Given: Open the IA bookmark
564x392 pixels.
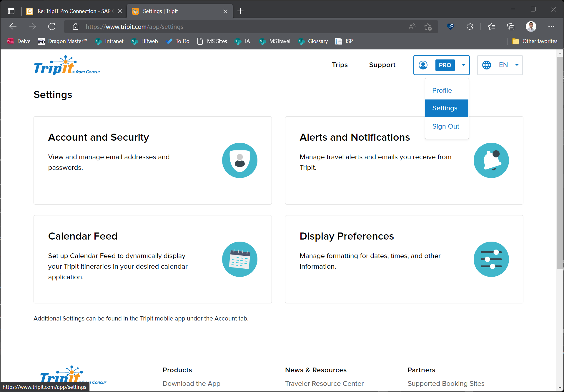Looking at the screenshot, I should point(242,41).
